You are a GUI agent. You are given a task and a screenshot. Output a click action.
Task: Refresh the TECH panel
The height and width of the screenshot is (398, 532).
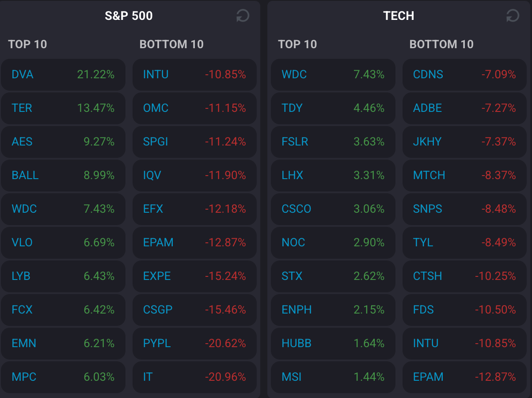pyautogui.click(x=513, y=16)
